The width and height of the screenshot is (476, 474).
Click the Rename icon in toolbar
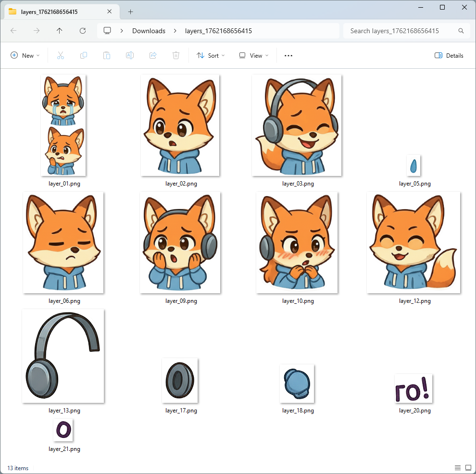click(130, 55)
